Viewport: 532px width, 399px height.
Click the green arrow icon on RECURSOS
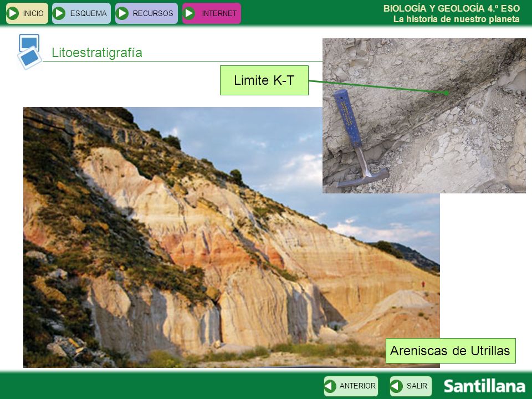[122, 13]
